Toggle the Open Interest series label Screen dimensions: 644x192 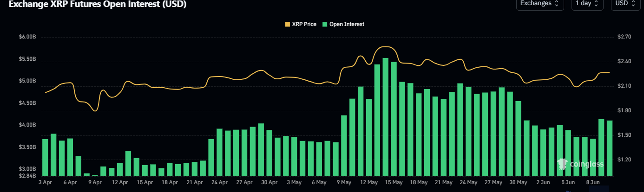point(347,24)
